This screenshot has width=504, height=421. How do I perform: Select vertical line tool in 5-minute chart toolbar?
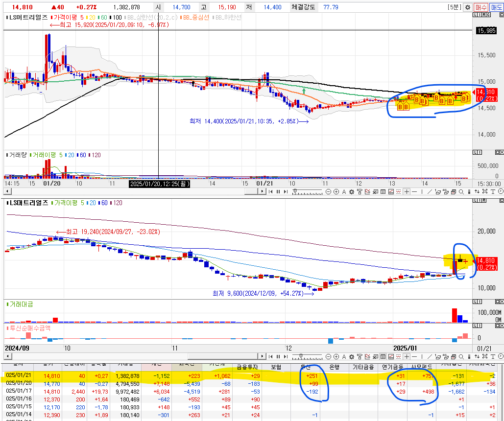(x=422, y=191)
